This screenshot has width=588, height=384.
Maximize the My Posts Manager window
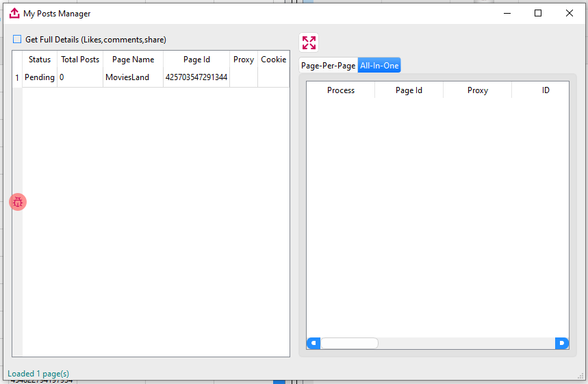538,13
